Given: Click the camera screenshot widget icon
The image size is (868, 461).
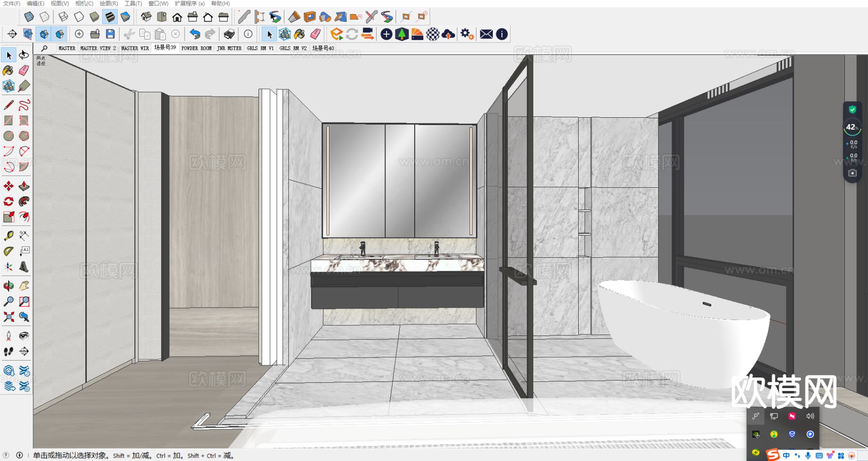Looking at the screenshot, I should pyautogui.click(x=852, y=173).
